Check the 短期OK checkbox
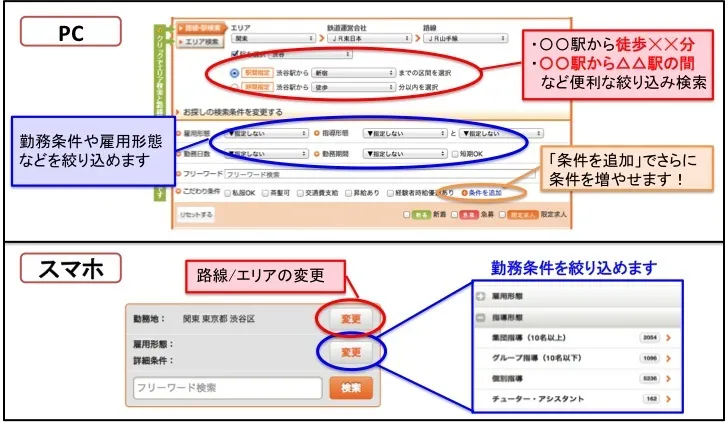Viewport: 728px width, 422px height. (455, 155)
